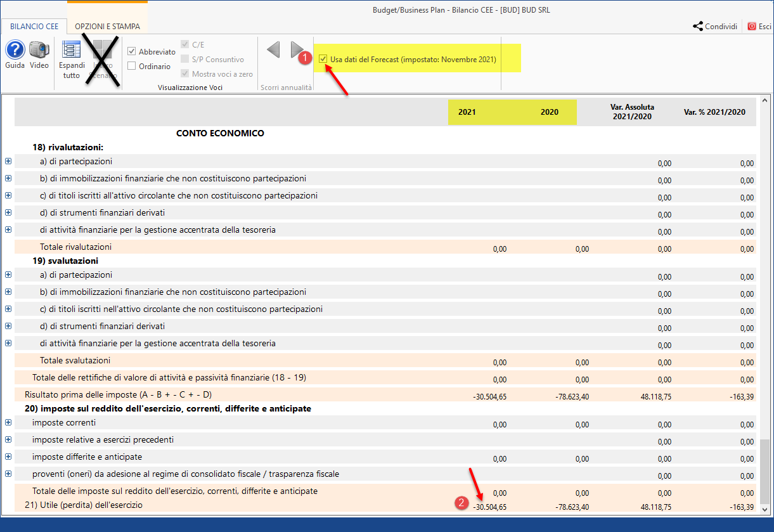
Task: Expand 'b) di immobilizzazioni finanziarie' under 19) svalutazioni
Action: (x=8, y=292)
